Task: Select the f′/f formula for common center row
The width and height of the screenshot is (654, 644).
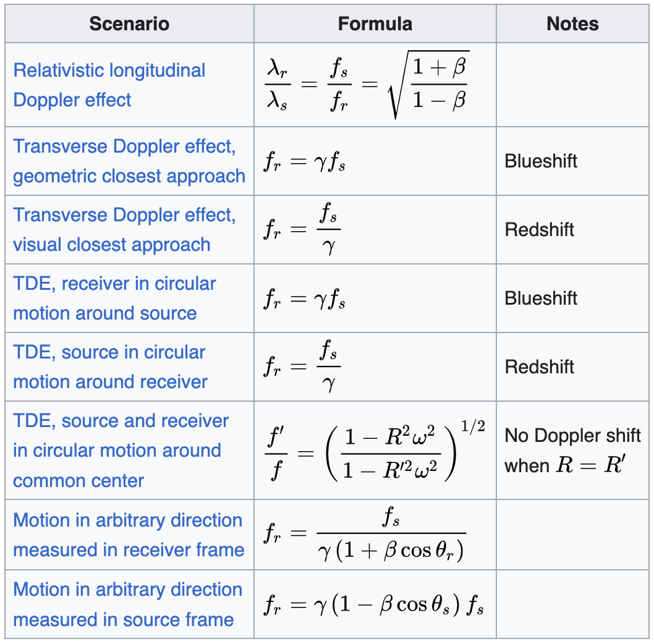Action: tap(373, 450)
